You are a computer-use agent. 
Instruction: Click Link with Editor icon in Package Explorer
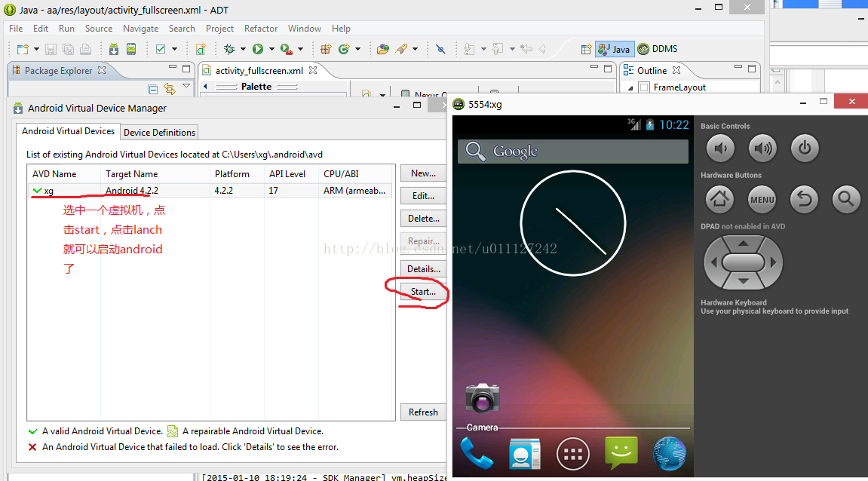(x=170, y=88)
